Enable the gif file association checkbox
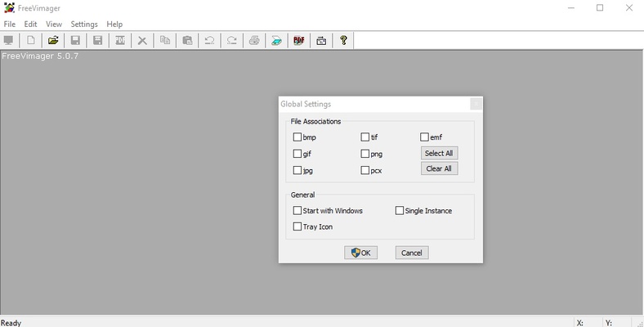This screenshot has height=327, width=644. [x=297, y=154]
